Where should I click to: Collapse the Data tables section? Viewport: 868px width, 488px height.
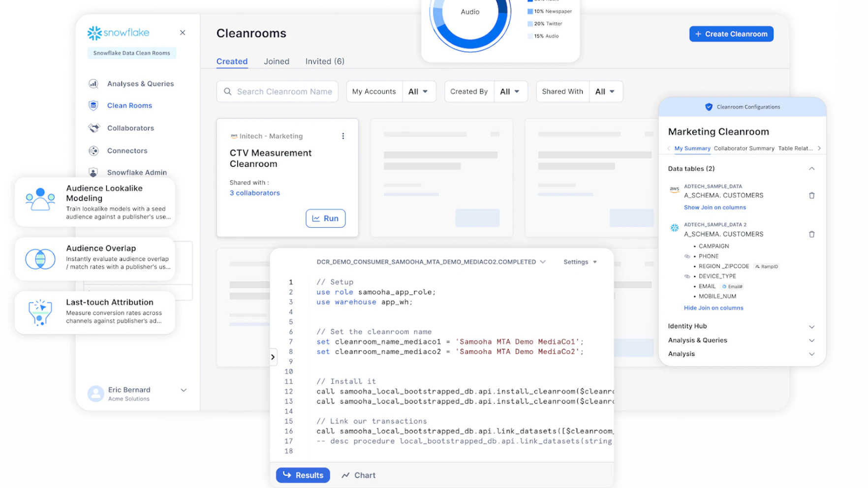pos(812,169)
